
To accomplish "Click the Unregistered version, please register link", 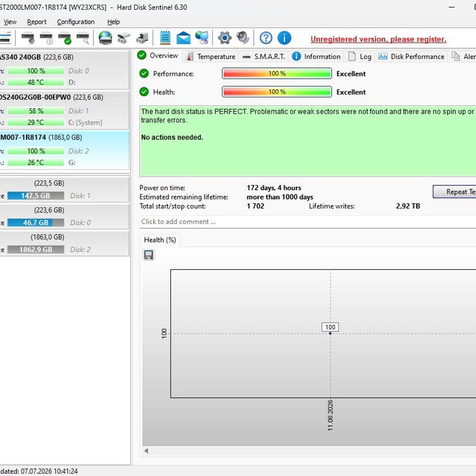I will [378, 39].
